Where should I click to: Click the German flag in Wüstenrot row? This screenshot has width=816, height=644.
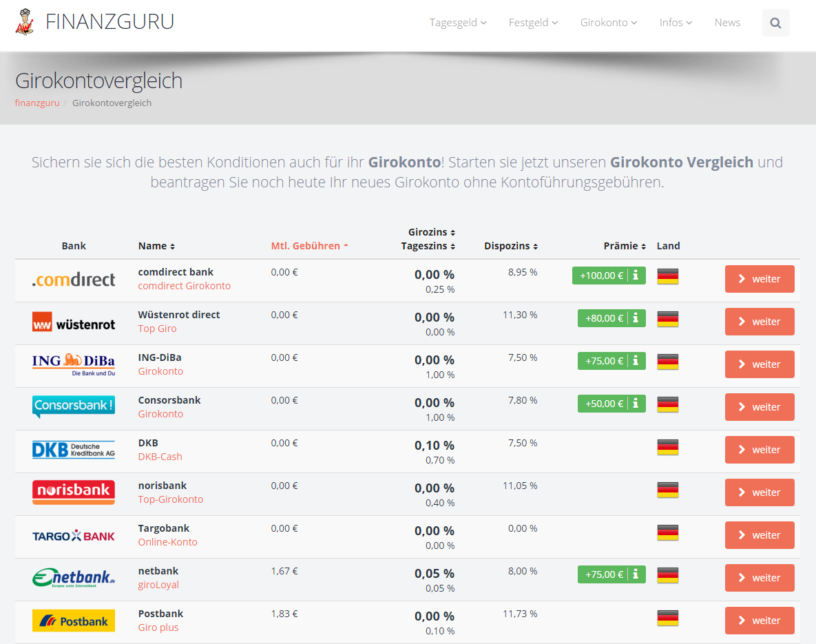(668, 319)
